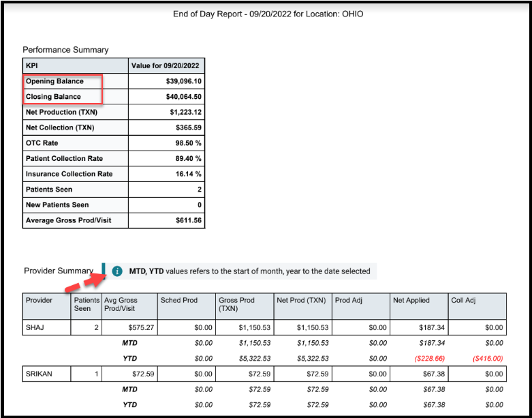The width and height of the screenshot is (532, 418).
Task: Click the Insurance Collection Rate value 16.14 %
Action: pos(187,174)
